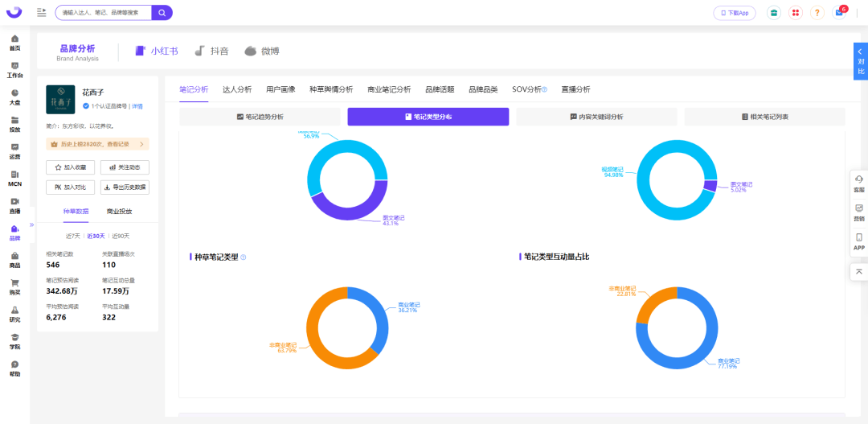Screen dimensions: 868x424
Task: Open 用户画像 tab
Action: [x=280, y=89]
